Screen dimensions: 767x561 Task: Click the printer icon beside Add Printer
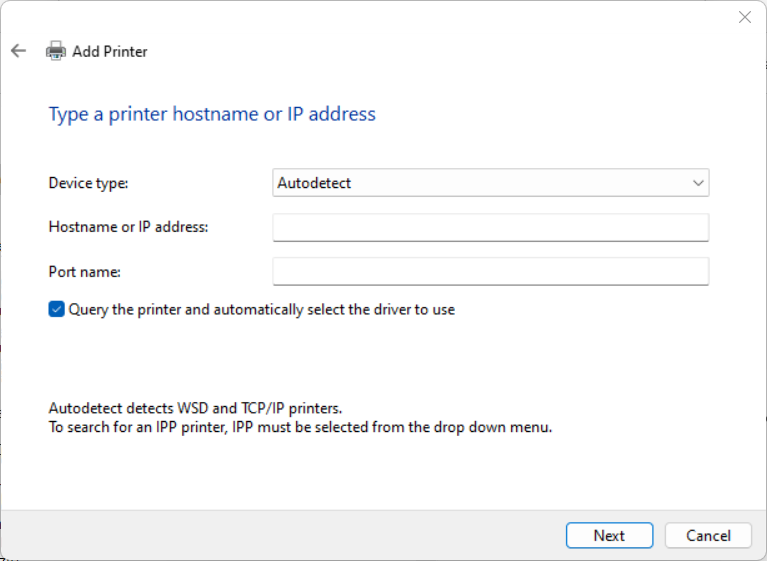tap(56, 51)
